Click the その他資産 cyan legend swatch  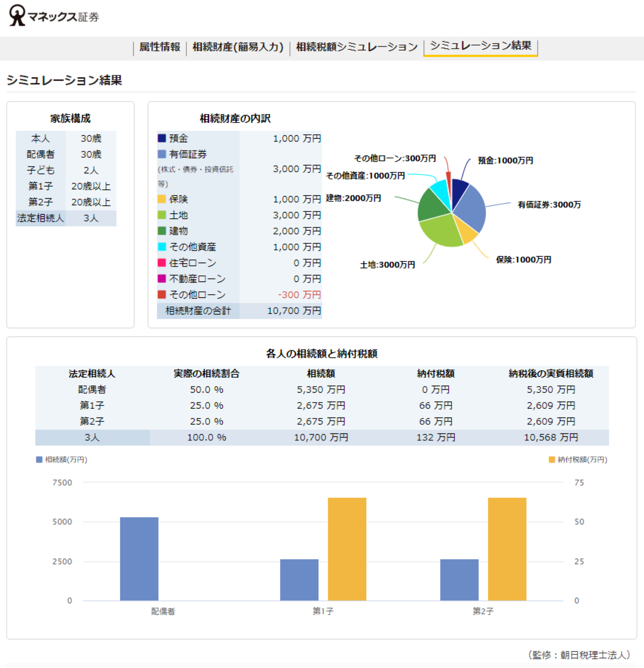coord(162,247)
